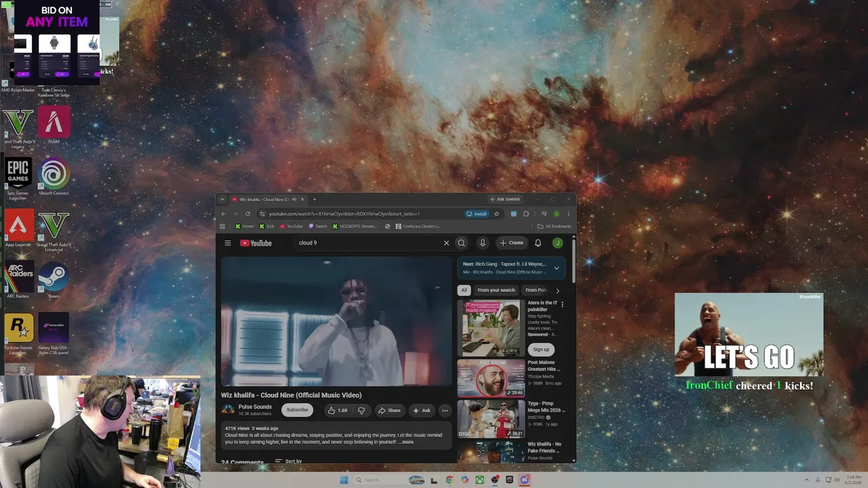Screen dimensions: 868x488
Task: Click the Cloud Nine video player
Action: (336, 321)
